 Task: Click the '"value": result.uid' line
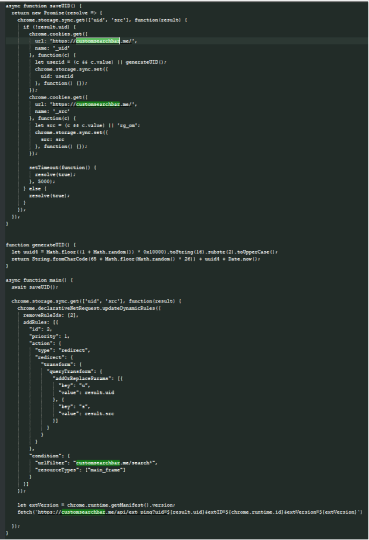pyautogui.click(x=86, y=392)
